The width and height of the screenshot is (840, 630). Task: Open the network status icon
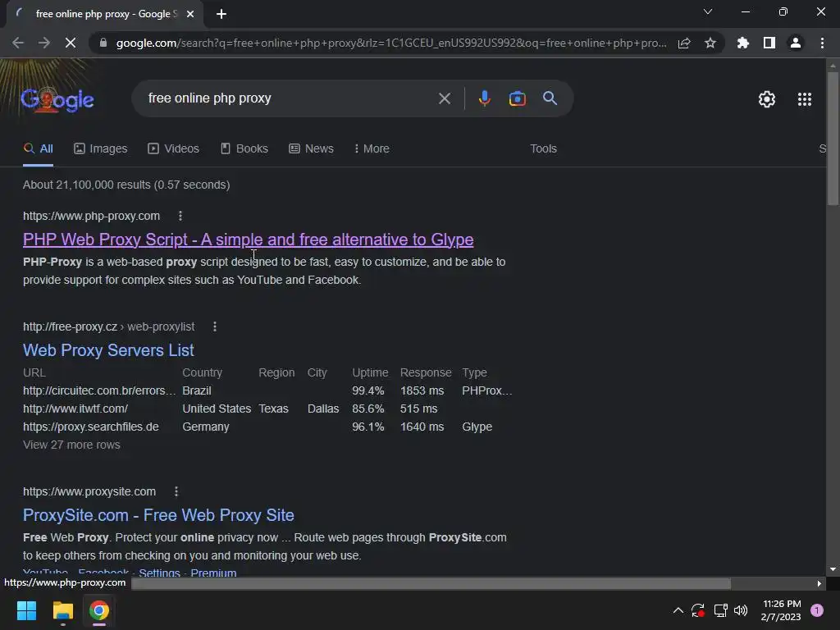(x=720, y=610)
